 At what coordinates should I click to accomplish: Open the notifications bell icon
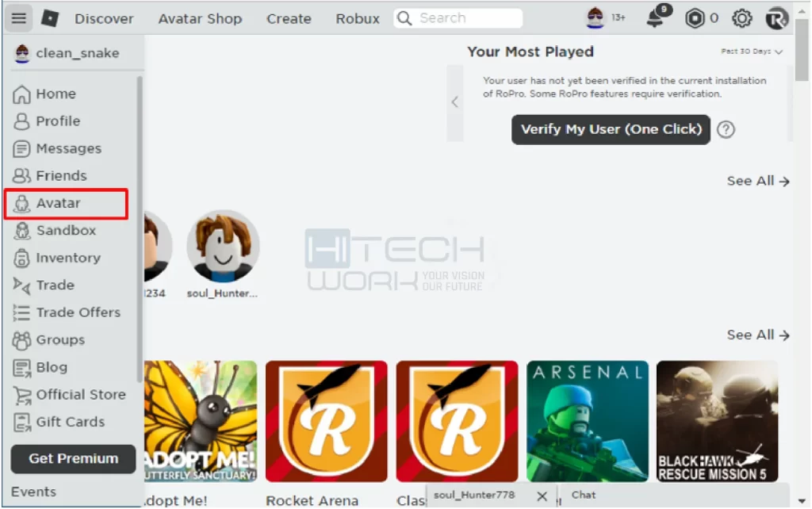pyautogui.click(x=656, y=17)
